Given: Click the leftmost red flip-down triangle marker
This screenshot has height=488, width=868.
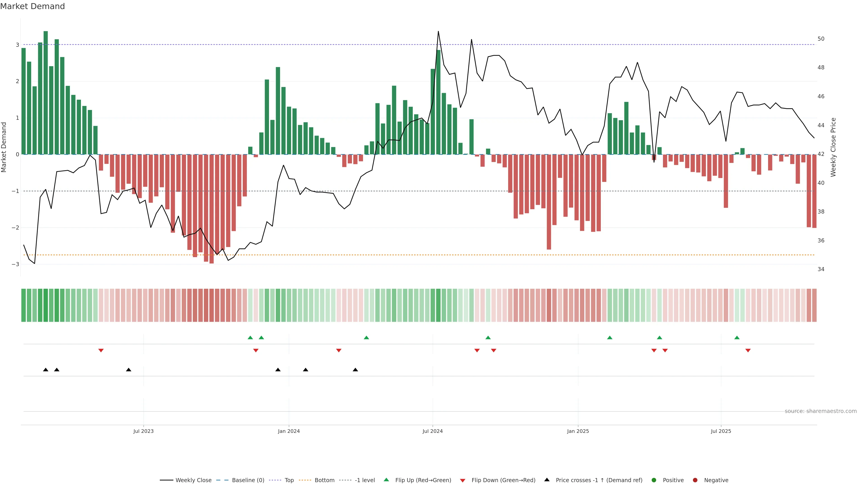Looking at the screenshot, I should click(101, 351).
